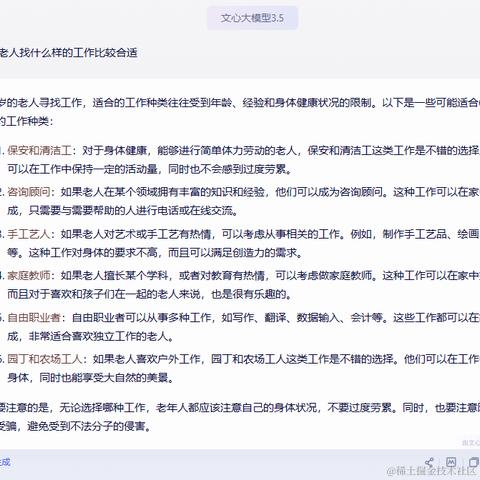Click the regenerate link at bottom left

(5, 462)
